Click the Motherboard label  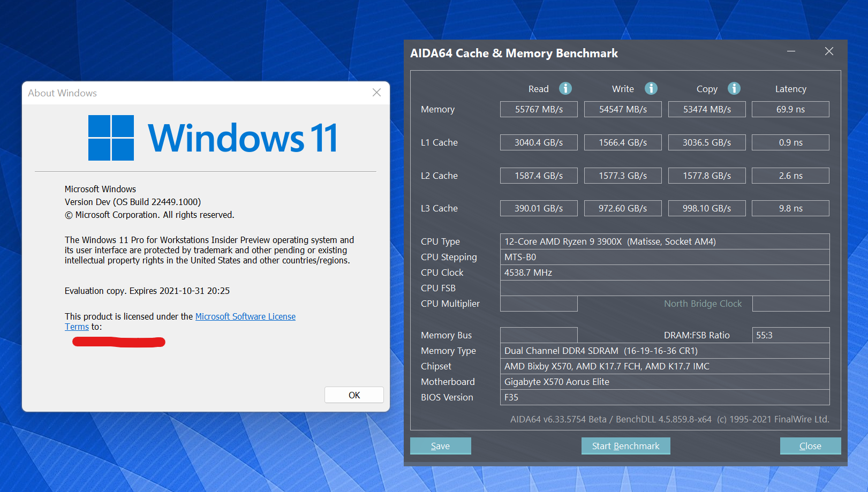pyautogui.click(x=448, y=382)
